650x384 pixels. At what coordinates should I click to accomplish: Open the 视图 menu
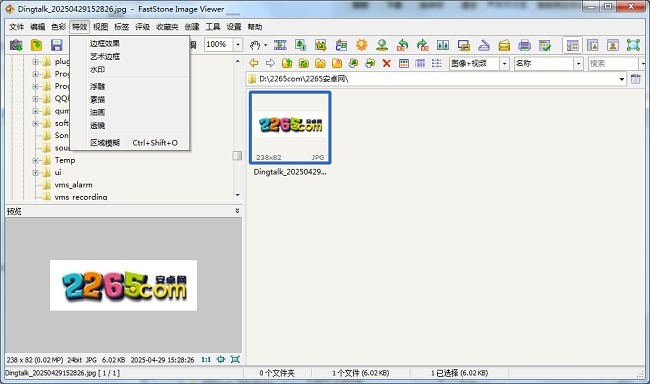point(100,27)
